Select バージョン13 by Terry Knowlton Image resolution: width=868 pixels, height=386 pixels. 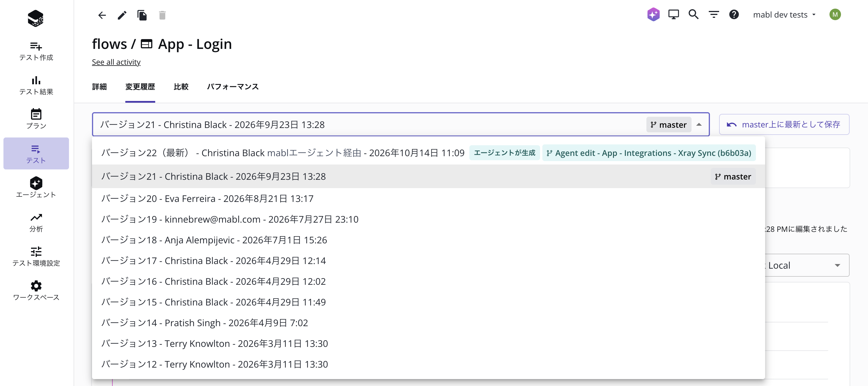[428, 344]
